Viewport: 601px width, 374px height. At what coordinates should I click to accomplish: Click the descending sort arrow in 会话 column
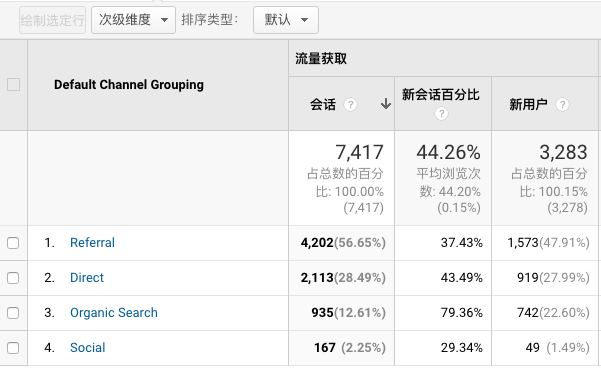click(x=386, y=104)
